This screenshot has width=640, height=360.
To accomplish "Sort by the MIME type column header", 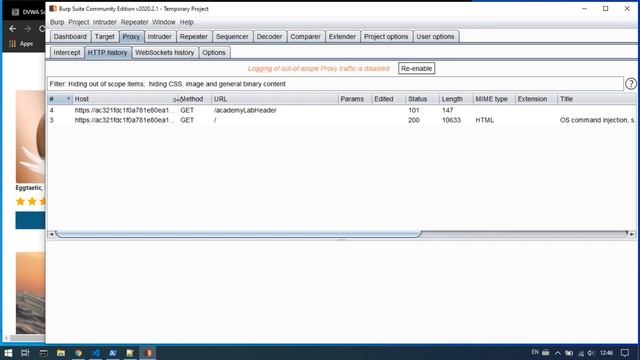I will [494, 99].
